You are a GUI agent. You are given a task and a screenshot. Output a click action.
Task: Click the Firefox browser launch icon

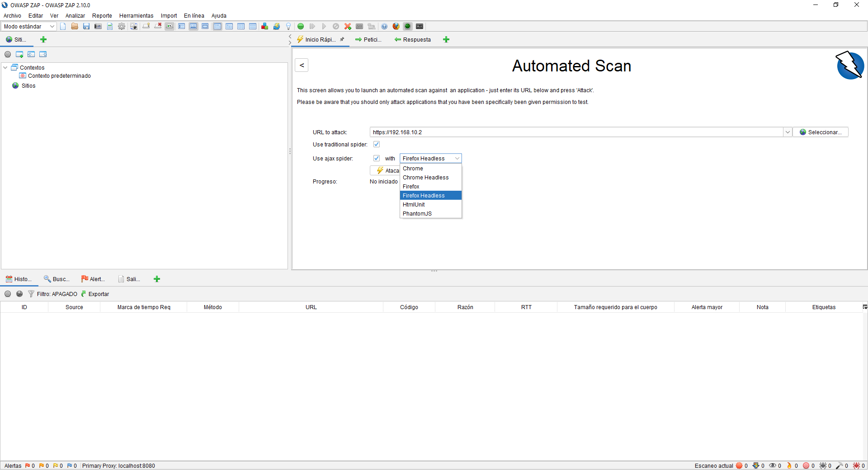point(396,26)
